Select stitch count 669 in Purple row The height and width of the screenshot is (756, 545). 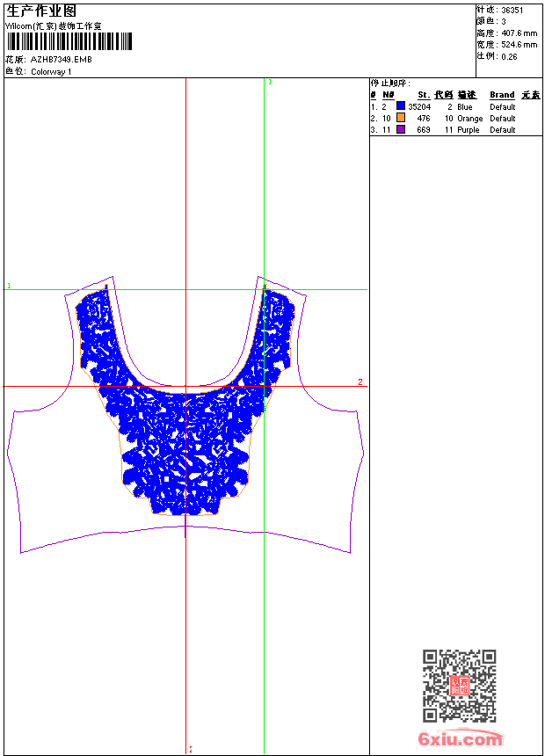(x=424, y=130)
